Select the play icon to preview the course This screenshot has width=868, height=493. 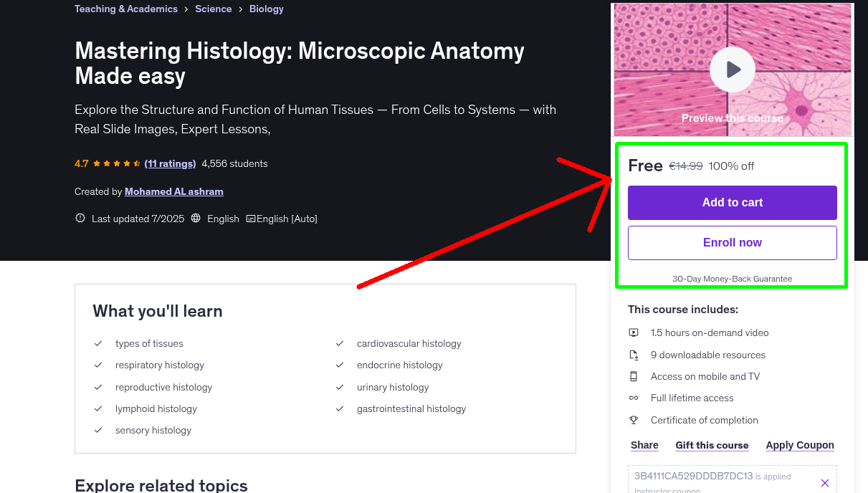pyautogui.click(x=732, y=70)
